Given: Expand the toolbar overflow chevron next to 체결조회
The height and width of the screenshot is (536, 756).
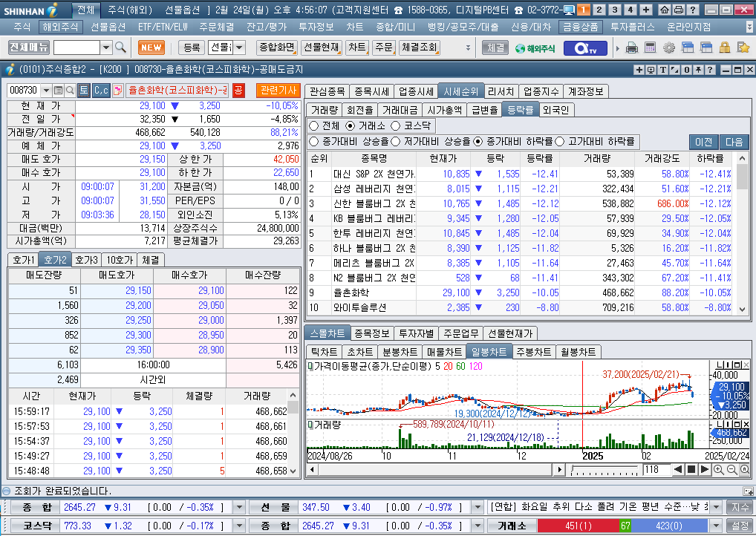Looking at the screenshot, I should click(x=468, y=48).
